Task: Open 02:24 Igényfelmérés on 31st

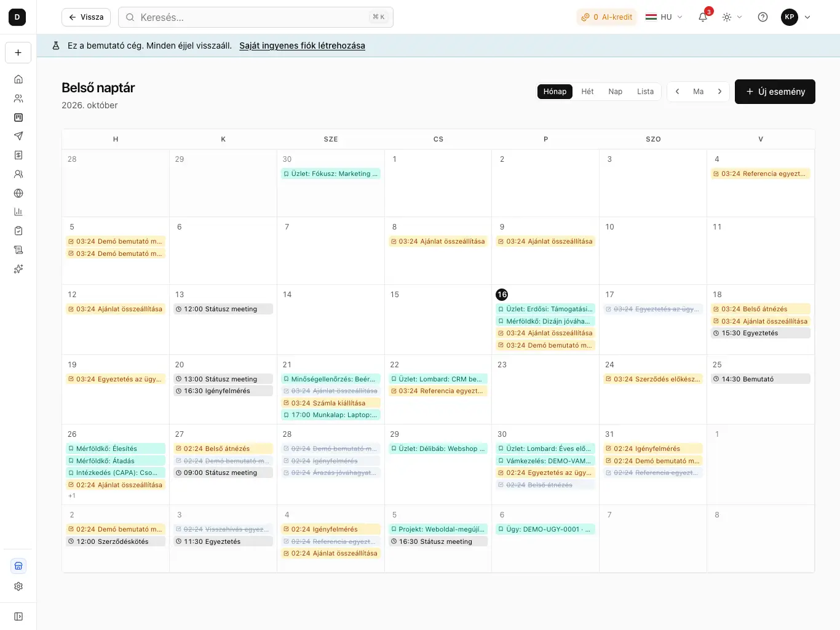Action: coord(653,449)
